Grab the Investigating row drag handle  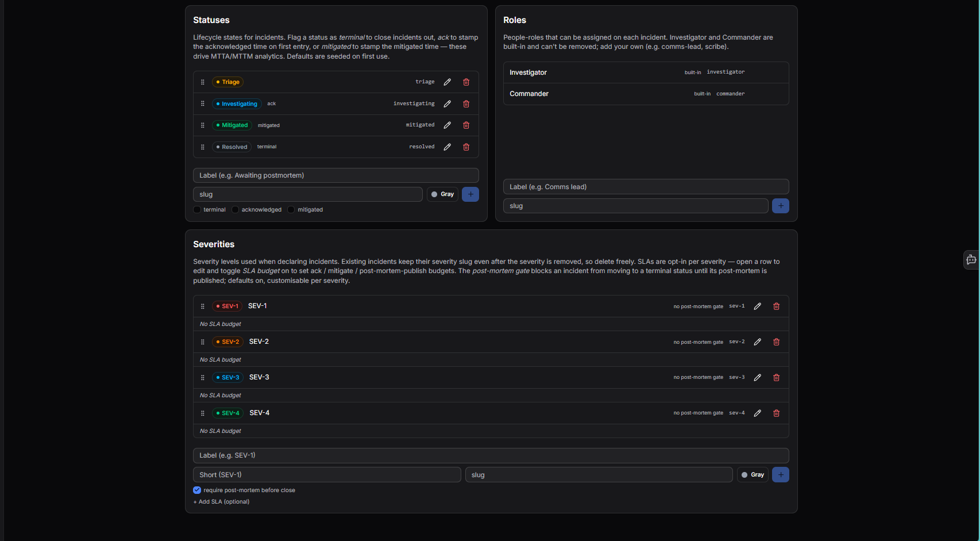[202, 104]
